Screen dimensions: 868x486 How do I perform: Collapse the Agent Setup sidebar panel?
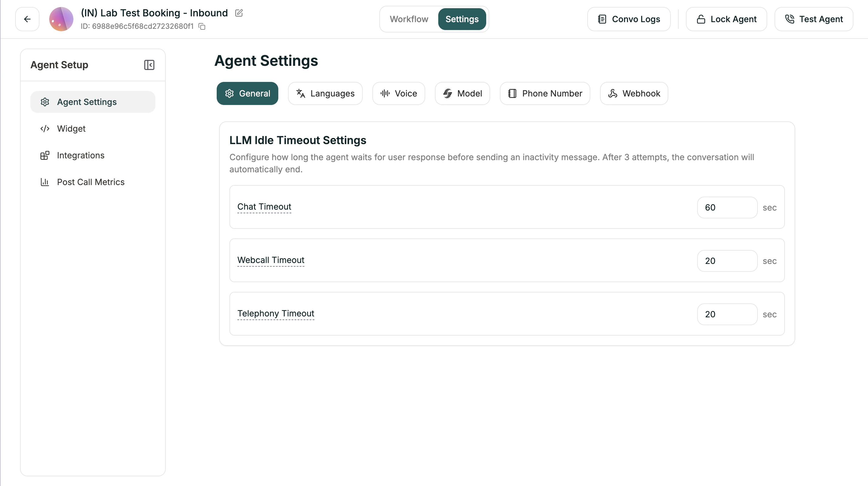tap(149, 65)
